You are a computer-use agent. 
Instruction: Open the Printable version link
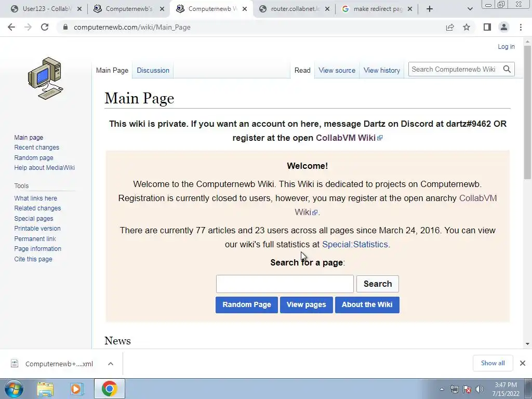(x=37, y=229)
